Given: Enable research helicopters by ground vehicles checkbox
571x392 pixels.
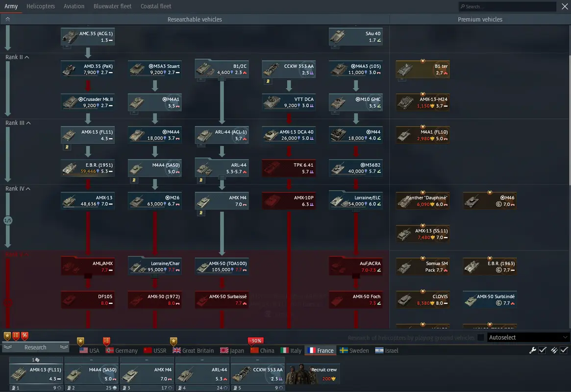Looking at the screenshot, I should click(x=481, y=338).
